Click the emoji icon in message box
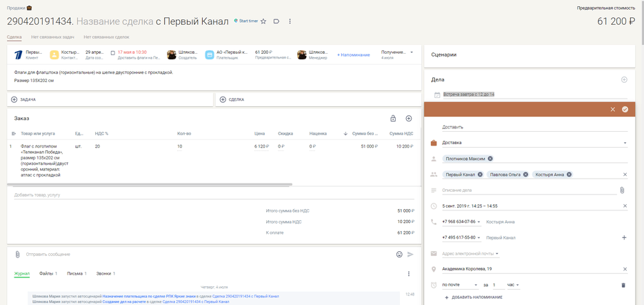This screenshot has height=305, width=644. coord(399,254)
